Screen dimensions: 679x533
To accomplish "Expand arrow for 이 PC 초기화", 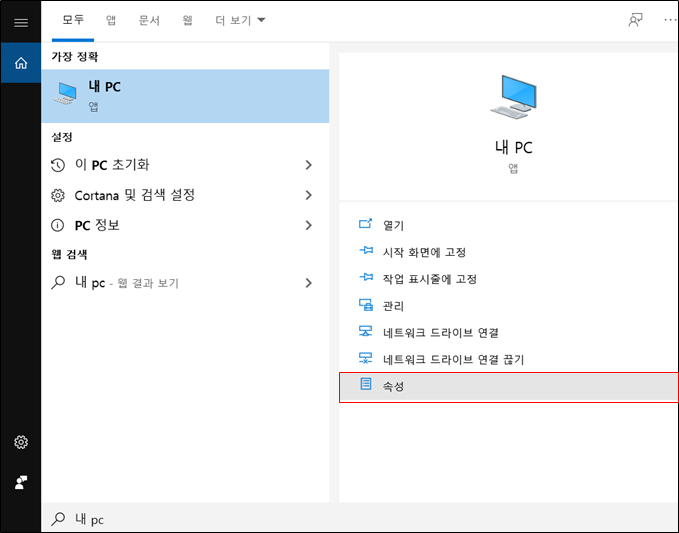I will [x=308, y=165].
